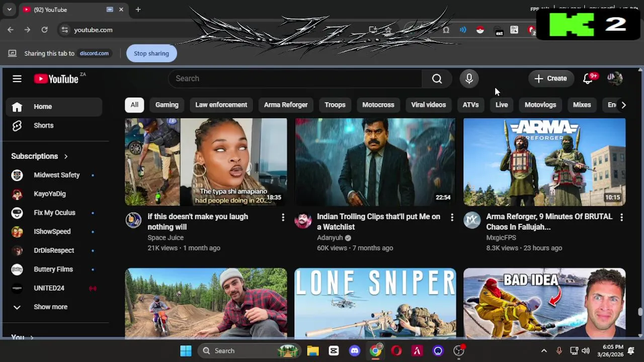Open the IShowSpeed channel
Image resolution: width=644 pixels, height=362 pixels.
point(54,231)
